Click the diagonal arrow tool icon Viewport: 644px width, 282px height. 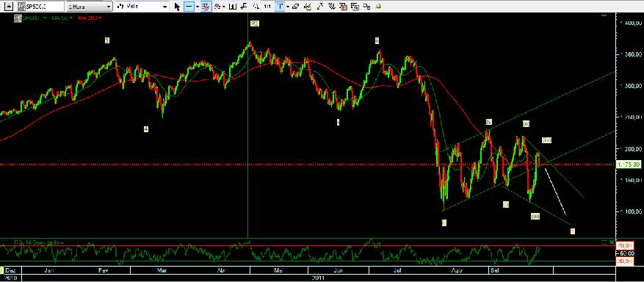point(320,7)
